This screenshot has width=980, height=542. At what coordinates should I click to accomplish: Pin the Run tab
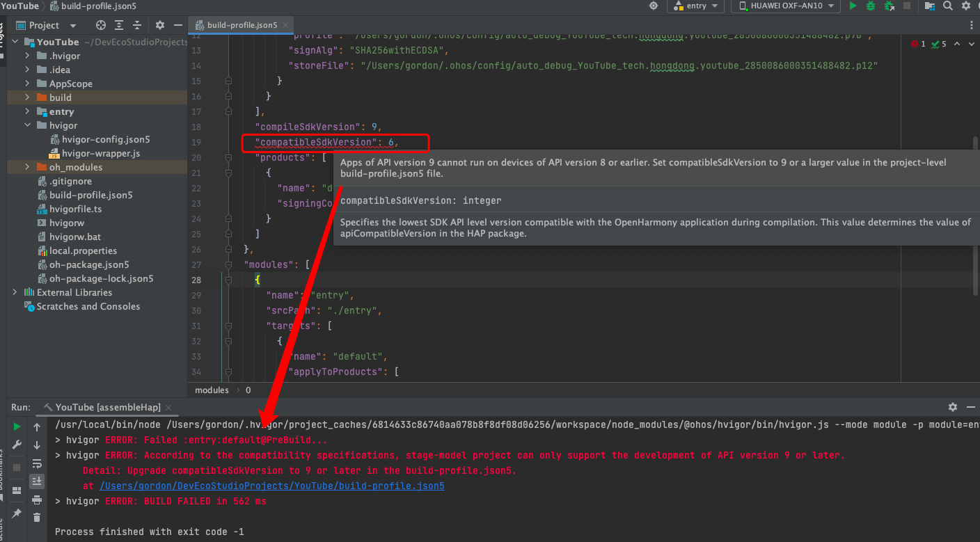coord(17,513)
